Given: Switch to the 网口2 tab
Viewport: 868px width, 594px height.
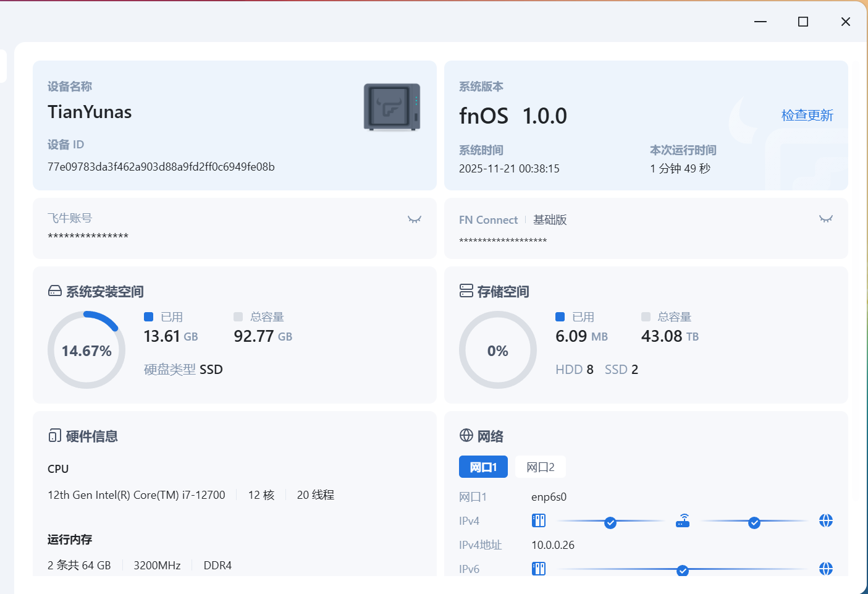Looking at the screenshot, I should click(x=540, y=467).
